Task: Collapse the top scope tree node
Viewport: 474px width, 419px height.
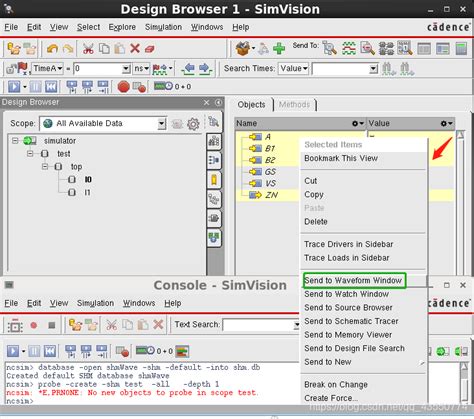Action: pyautogui.click(x=45, y=166)
